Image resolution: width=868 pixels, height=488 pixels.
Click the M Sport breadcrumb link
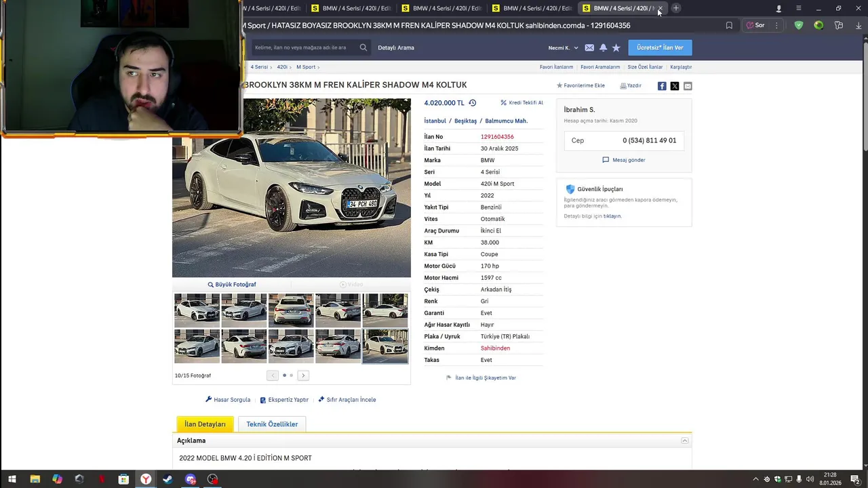(306, 67)
